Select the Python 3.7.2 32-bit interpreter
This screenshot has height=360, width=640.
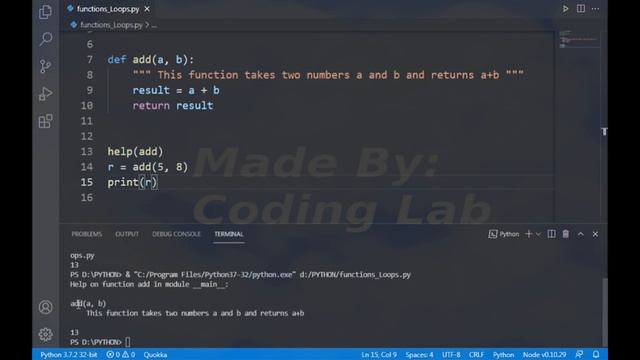click(x=69, y=355)
